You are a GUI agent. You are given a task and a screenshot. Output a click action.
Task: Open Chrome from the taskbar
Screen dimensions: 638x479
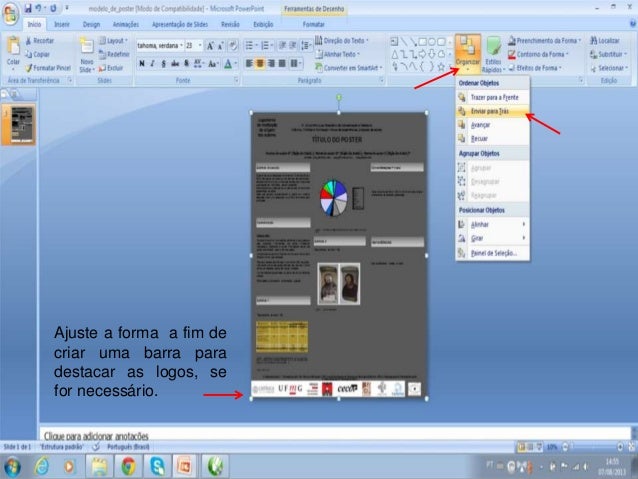click(128, 465)
